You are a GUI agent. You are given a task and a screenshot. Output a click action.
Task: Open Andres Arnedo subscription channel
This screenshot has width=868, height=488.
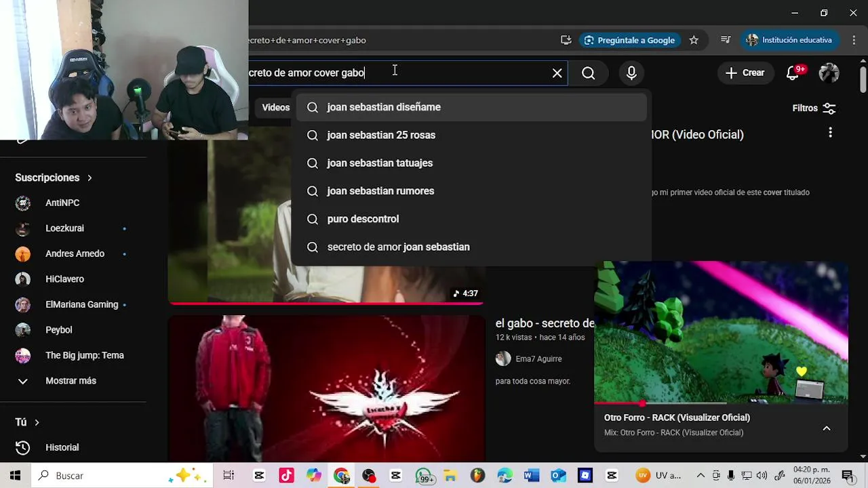[x=73, y=253]
